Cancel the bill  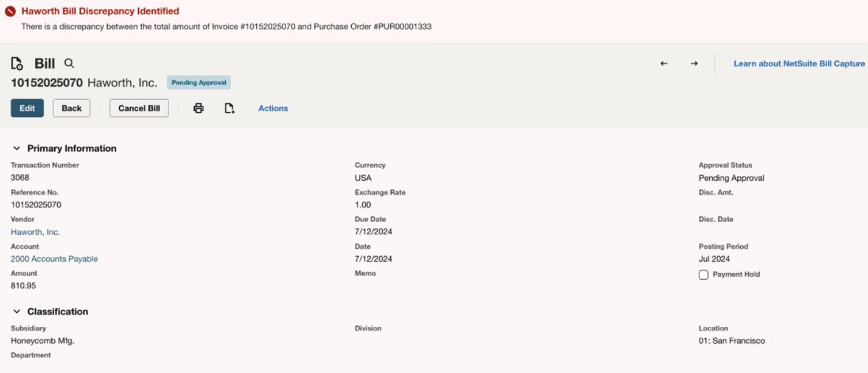pos(139,108)
